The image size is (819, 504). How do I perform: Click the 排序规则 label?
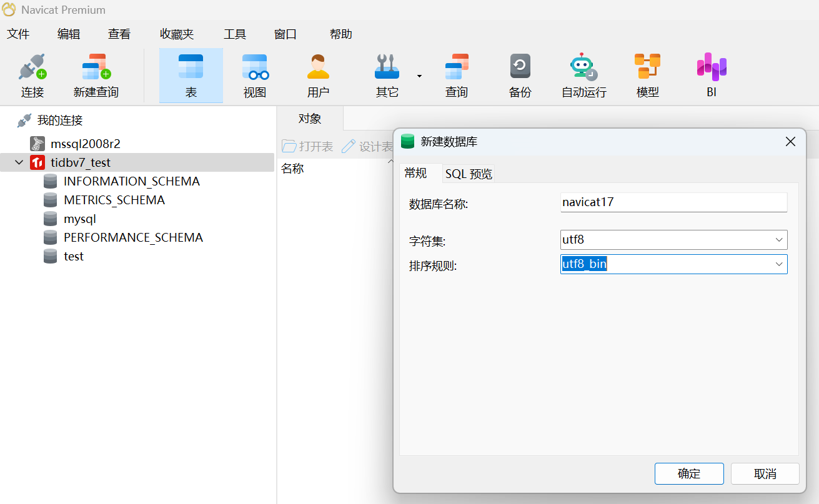tap(433, 266)
